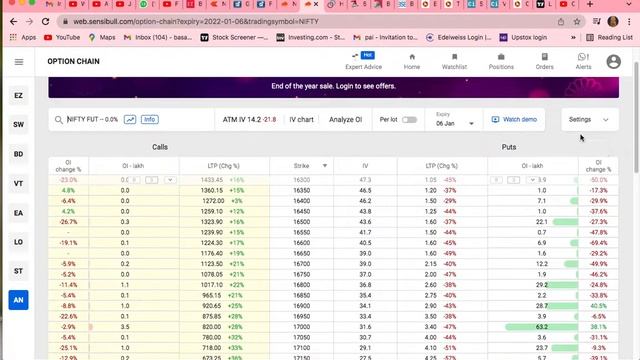Open the Orders page
This screenshot has height=360, width=640.
click(x=544, y=62)
